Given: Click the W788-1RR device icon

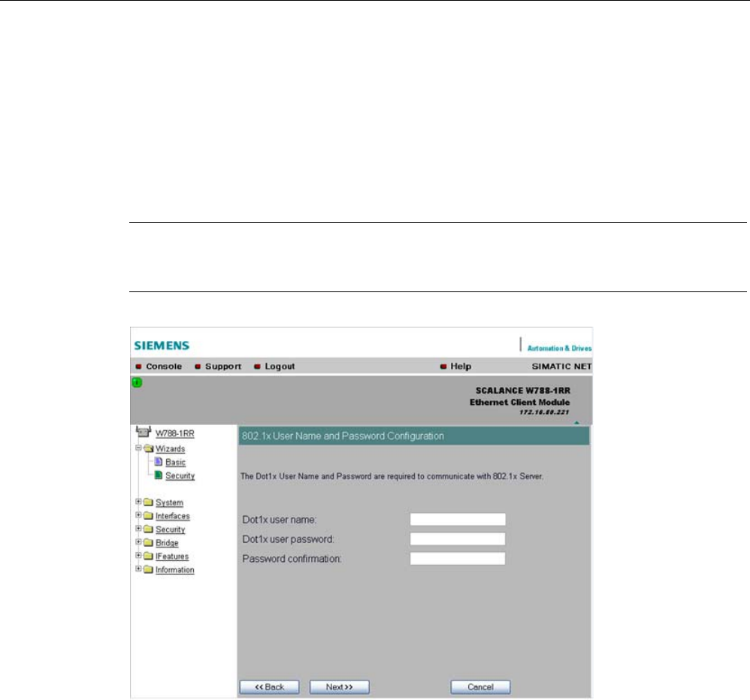Looking at the screenshot, I should [x=144, y=432].
